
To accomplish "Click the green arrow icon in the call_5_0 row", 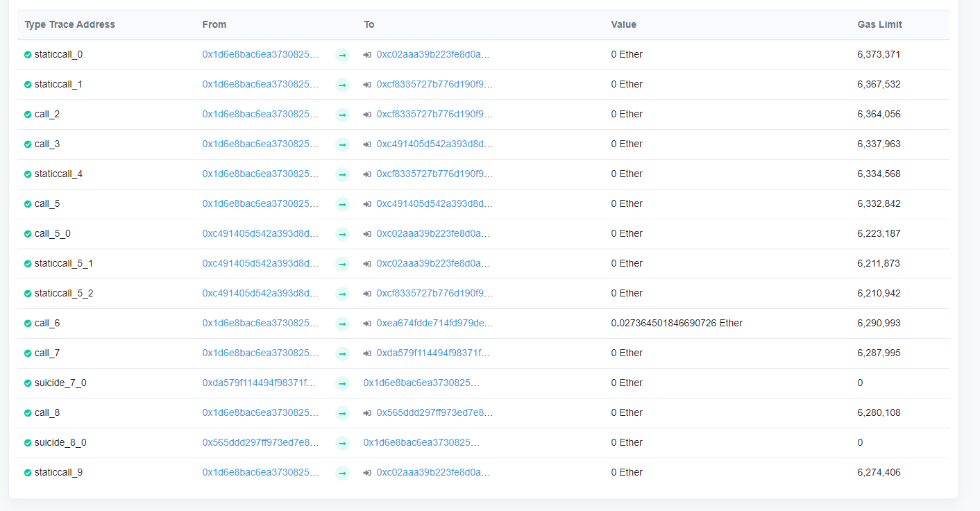I will 342,235.
